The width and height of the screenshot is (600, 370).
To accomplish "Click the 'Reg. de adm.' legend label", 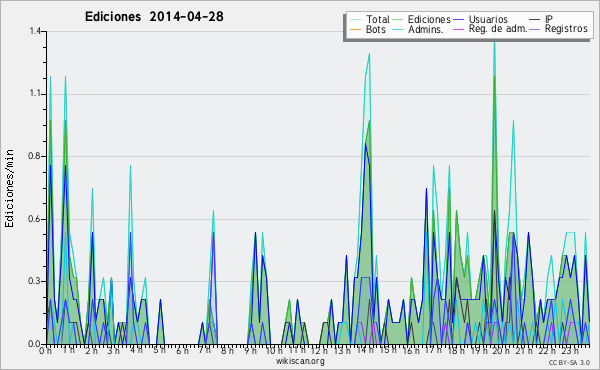I will tap(498, 29).
